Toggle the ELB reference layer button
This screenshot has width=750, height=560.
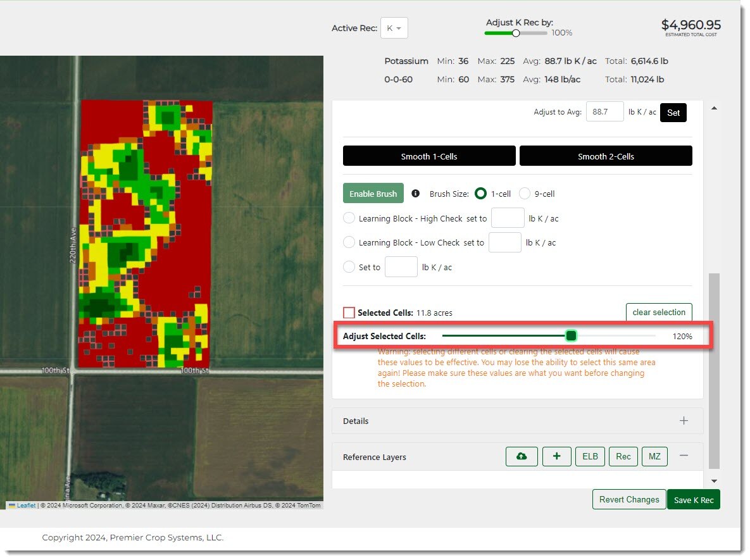(590, 456)
